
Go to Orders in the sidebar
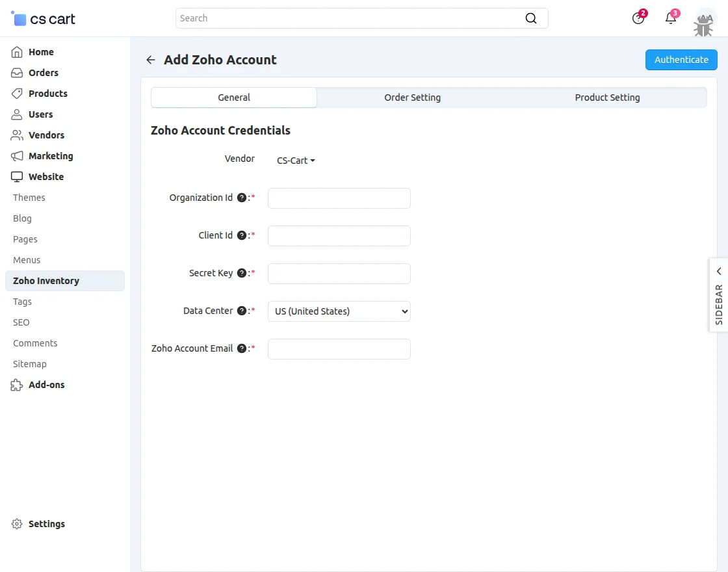click(x=43, y=73)
